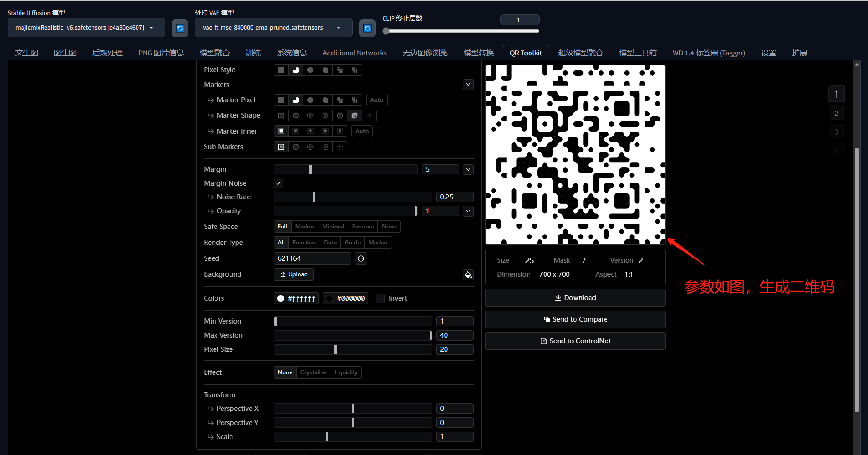The image size is (868, 455).
Task: Open the white #ffffff color swatch
Action: pyautogui.click(x=296, y=298)
